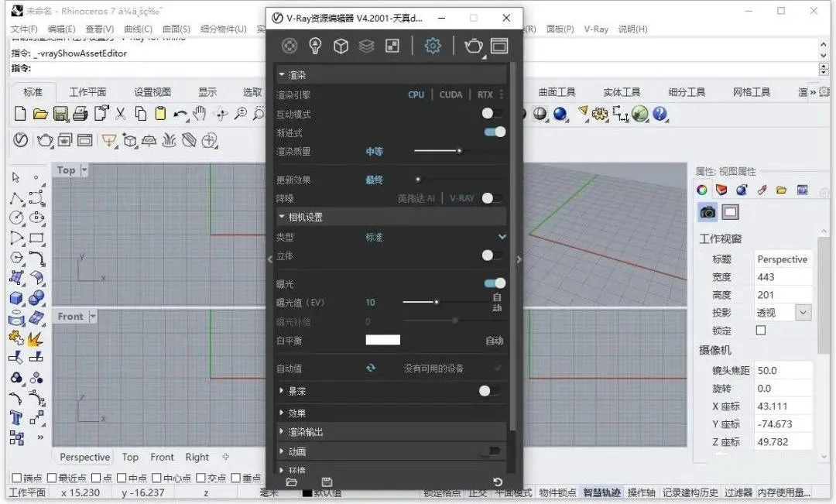The height and width of the screenshot is (504, 836).
Task: Open Front viewport title dropdown arrow
Action: 92,317
